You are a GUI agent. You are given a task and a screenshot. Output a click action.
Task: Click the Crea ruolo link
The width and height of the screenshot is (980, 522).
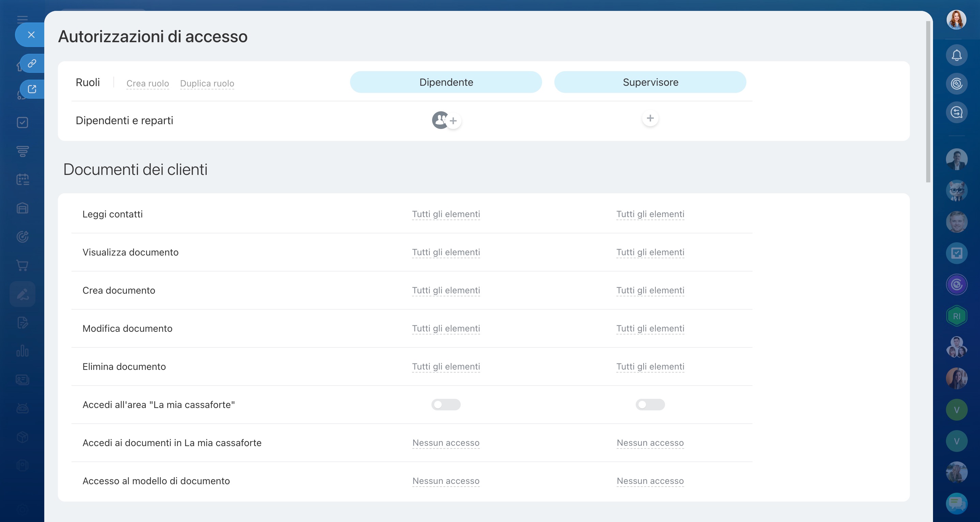[147, 83]
